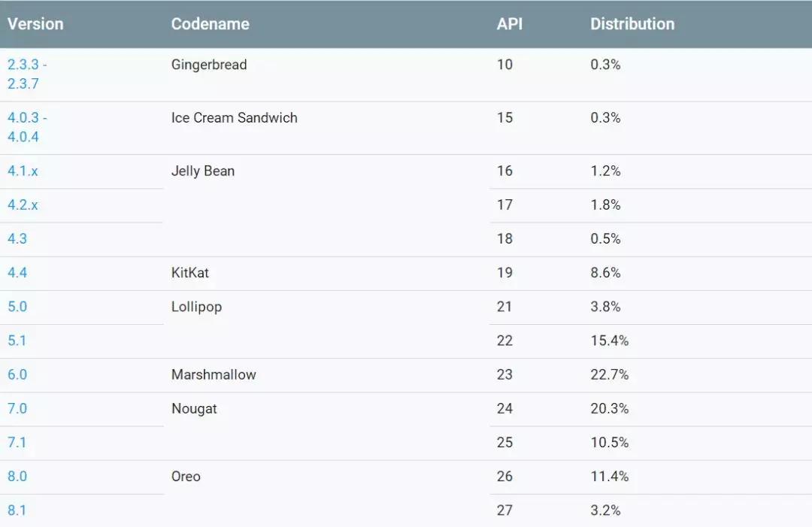
Task: Click the Marshmallow codename cell
Action: (x=214, y=374)
